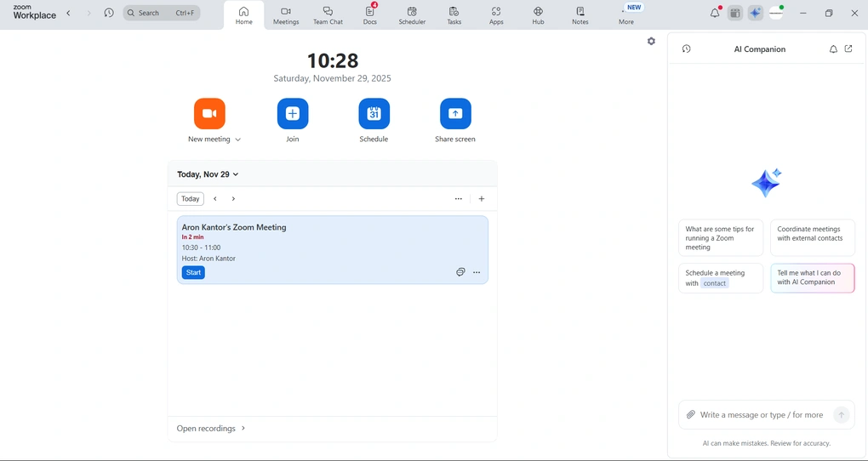
Task: Select 'What are some tips for running a Zoom meeting' prompt
Action: (x=721, y=238)
